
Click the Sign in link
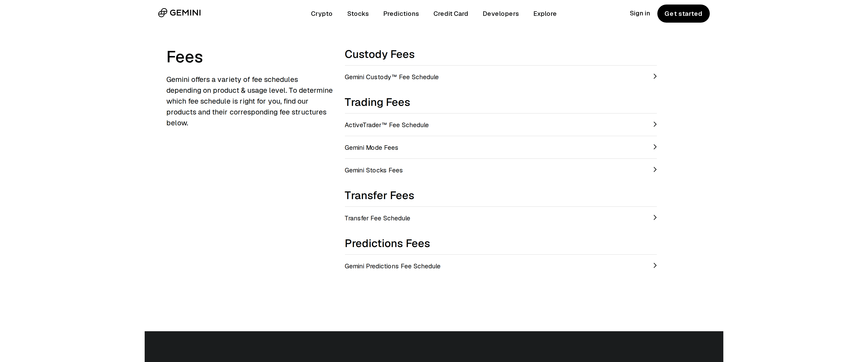click(x=639, y=13)
